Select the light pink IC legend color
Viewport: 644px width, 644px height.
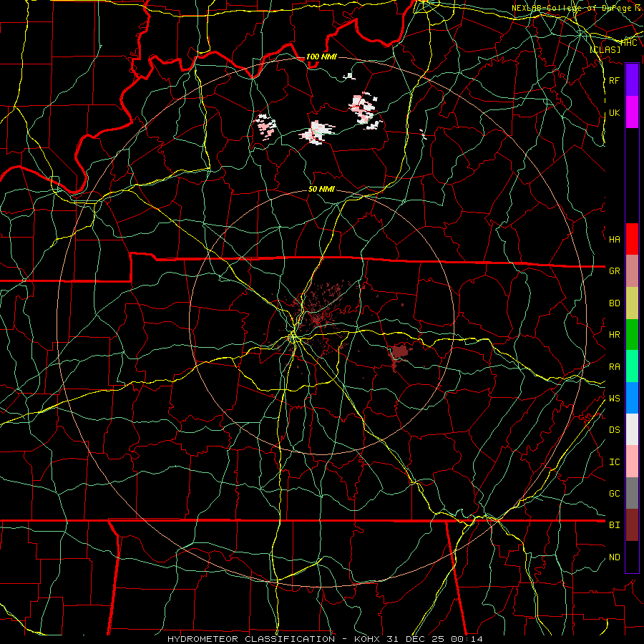pyautogui.click(x=632, y=462)
